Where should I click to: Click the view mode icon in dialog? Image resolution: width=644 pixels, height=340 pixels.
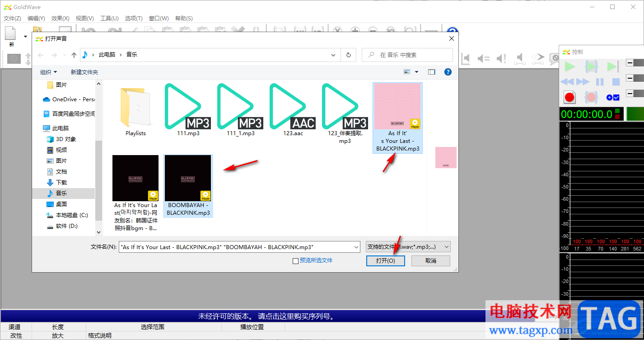click(x=407, y=72)
